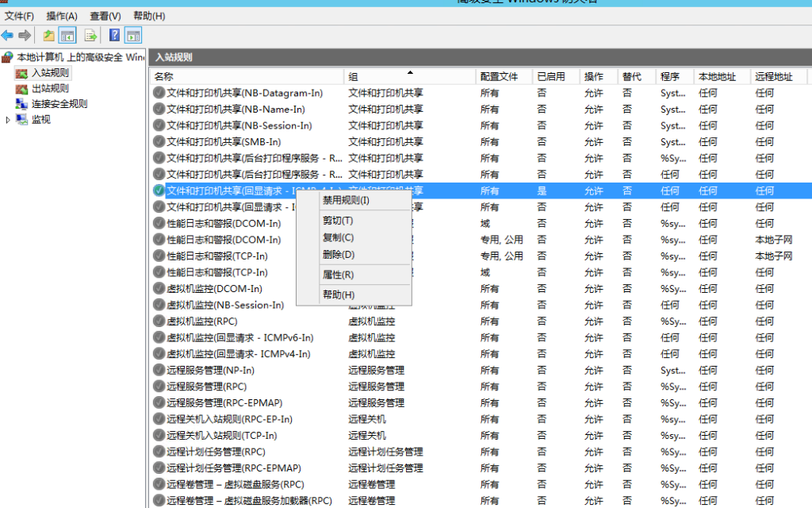This screenshot has height=508, width=812.
Task: Choose 属性(R) in the context menu
Action: (x=338, y=275)
